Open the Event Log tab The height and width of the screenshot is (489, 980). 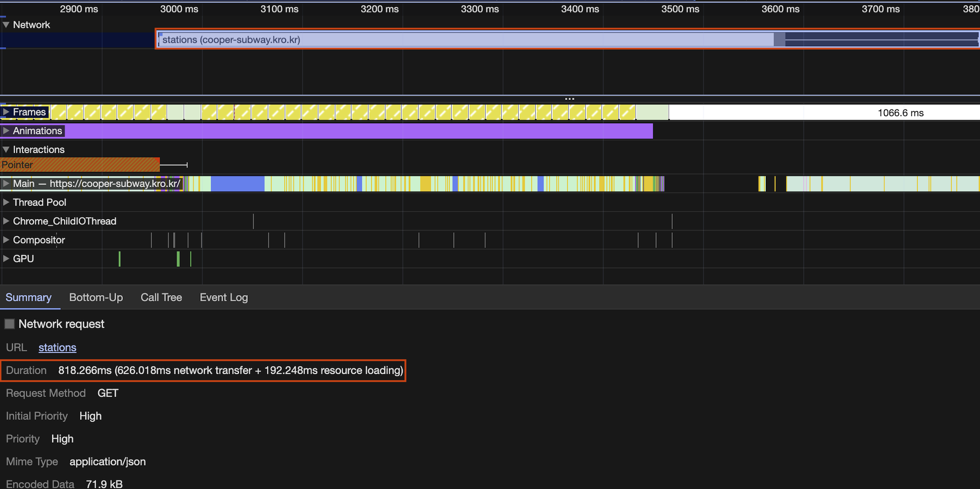(x=224, y=297)
